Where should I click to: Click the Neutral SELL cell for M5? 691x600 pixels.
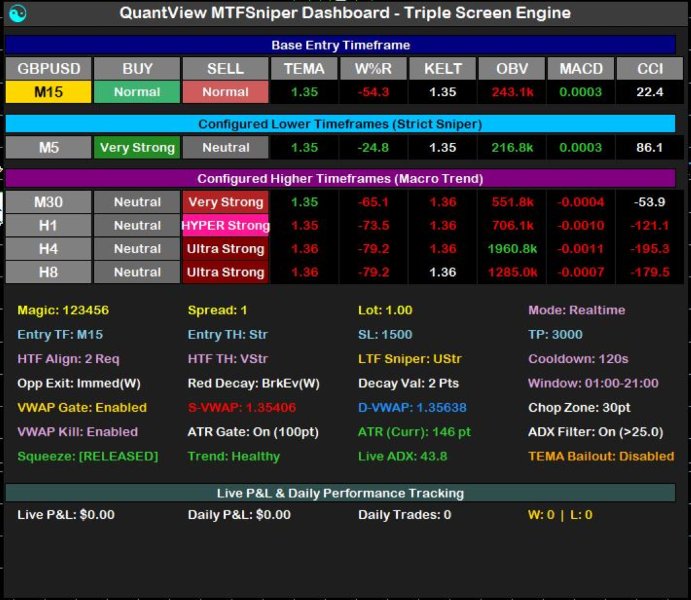[x=225, y=148]
